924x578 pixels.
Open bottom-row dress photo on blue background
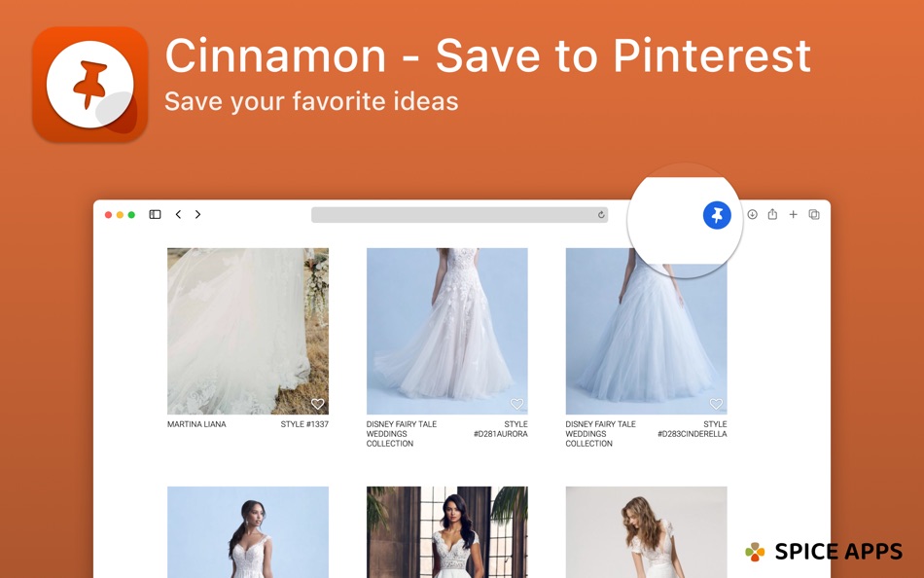(x=248, y=532)
